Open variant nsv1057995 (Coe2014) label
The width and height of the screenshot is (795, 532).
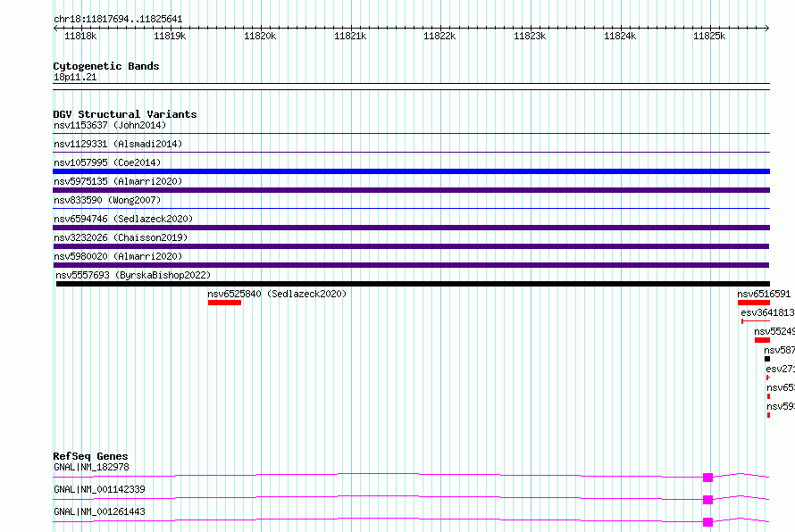[x=107, y=162]
